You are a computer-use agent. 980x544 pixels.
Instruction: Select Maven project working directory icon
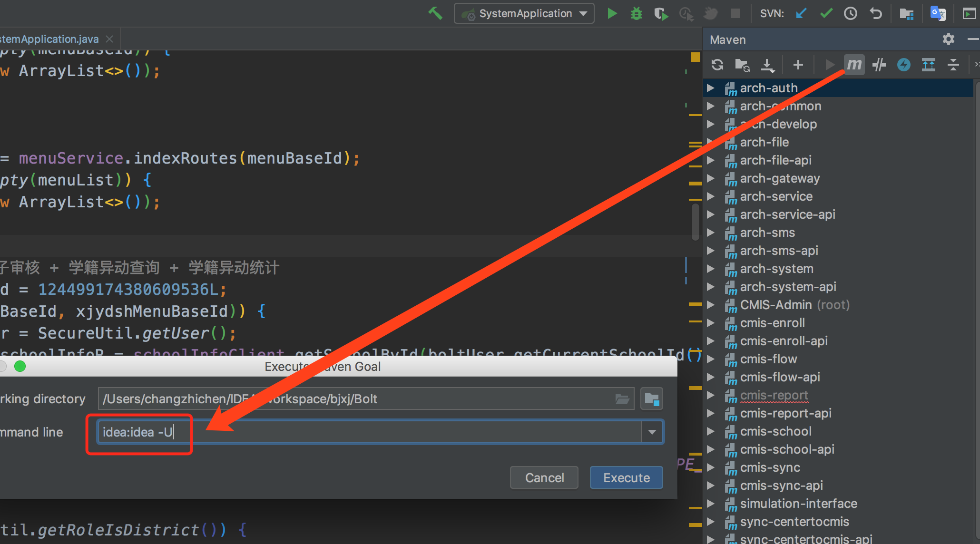pyautogui.click(x=652, y=399)
